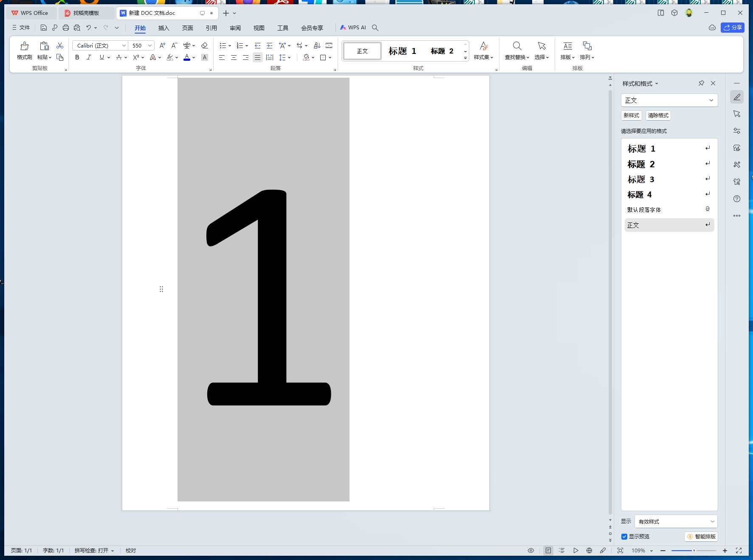
Task: Toggle align left
Action: (222, 57)
